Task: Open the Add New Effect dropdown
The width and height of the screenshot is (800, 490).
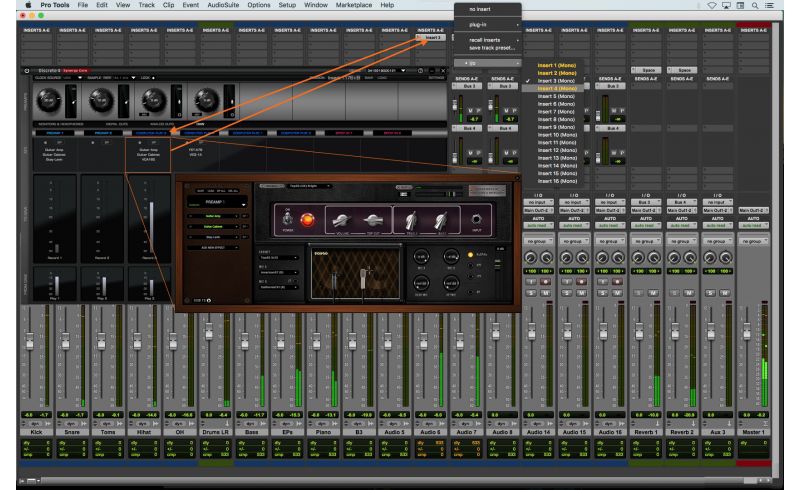Action: (x=213, y=248)
